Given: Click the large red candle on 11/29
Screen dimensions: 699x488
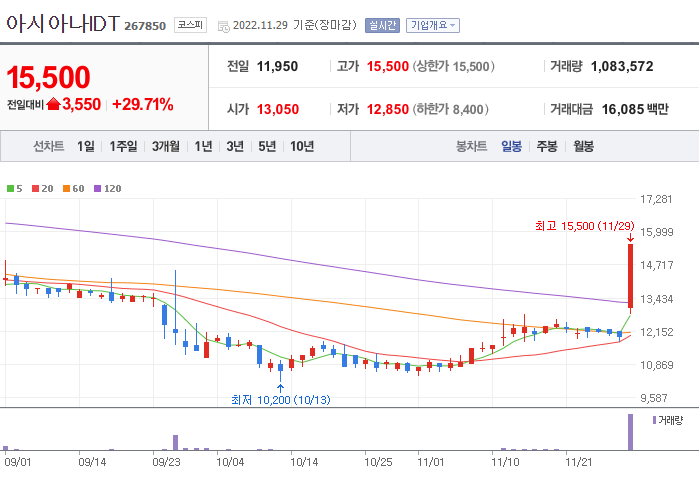Looking at the screenshot, I should [630, 276].
